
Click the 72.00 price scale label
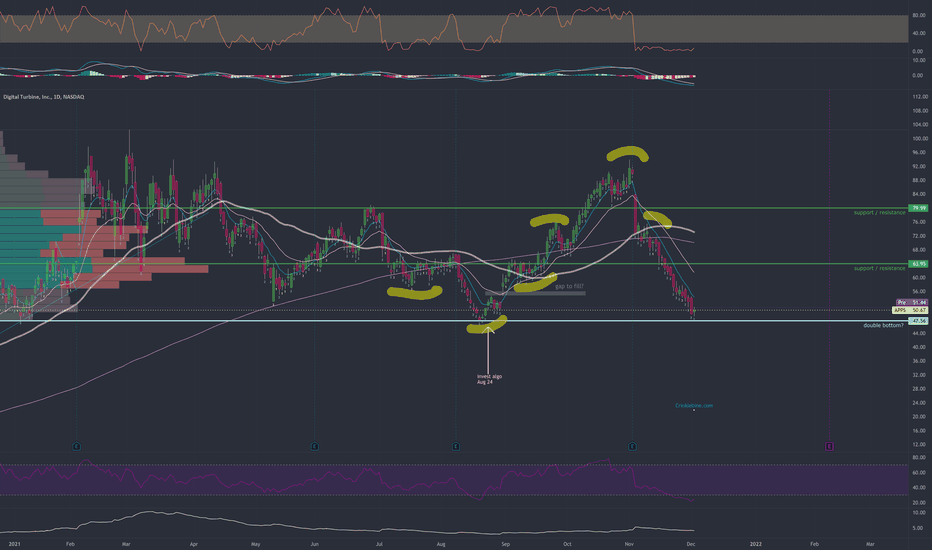(920, 236)
